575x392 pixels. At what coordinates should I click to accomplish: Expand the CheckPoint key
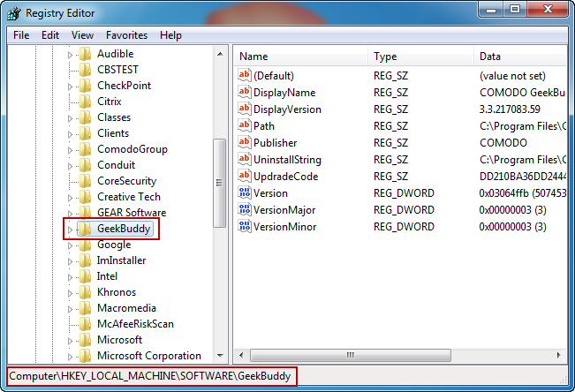pyautogui.click(x=70, y=87)
